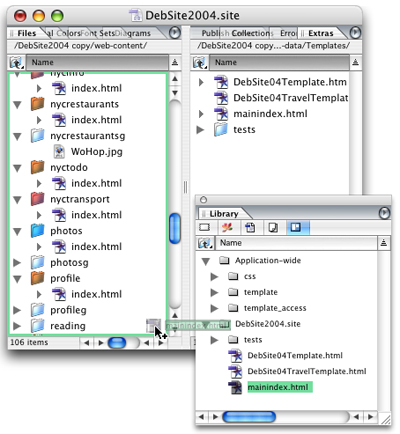Select tests folder icon in Extras pane
The image size is (400, 434).
[221, 129]
